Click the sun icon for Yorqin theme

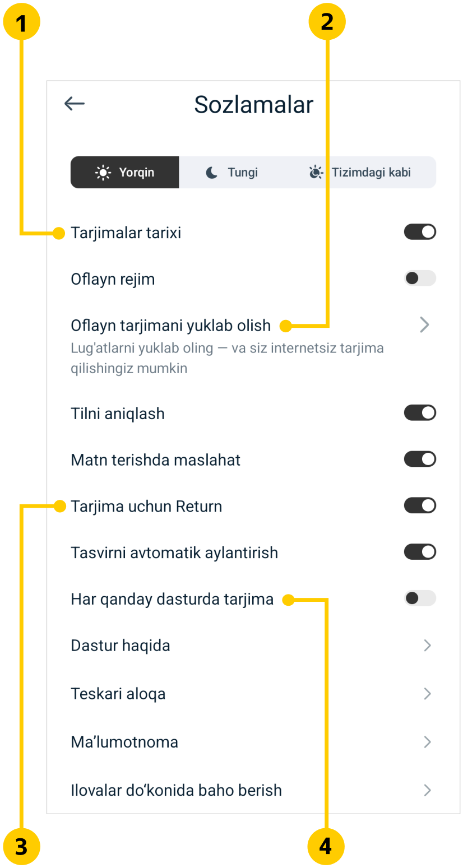[x=103, y=173]
